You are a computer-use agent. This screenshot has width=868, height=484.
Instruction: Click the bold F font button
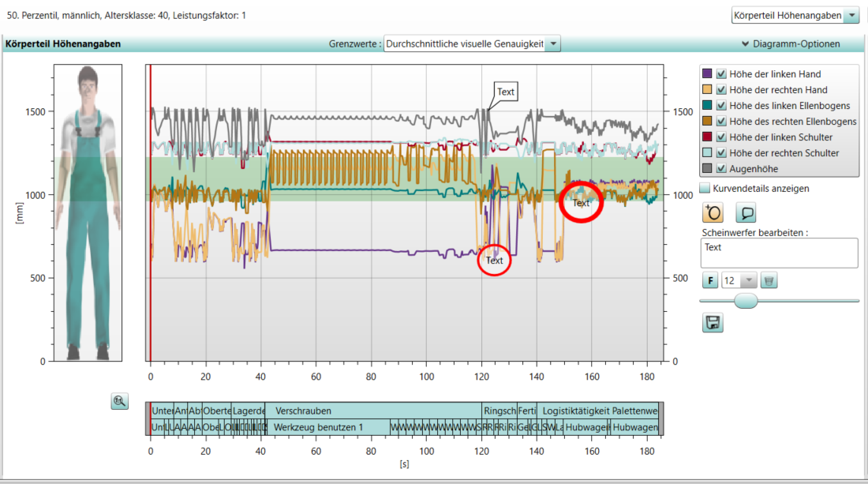[x=710, y=280]
